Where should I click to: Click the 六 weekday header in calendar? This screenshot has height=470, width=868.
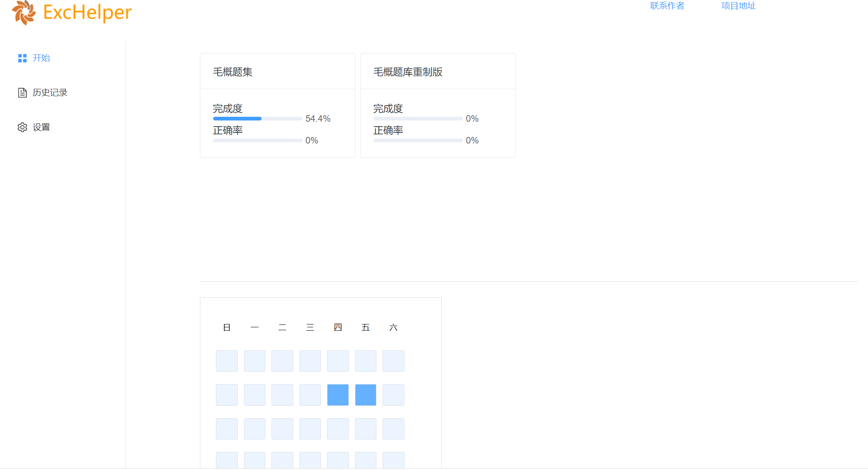pyautogui.click(x=393, y=327)
